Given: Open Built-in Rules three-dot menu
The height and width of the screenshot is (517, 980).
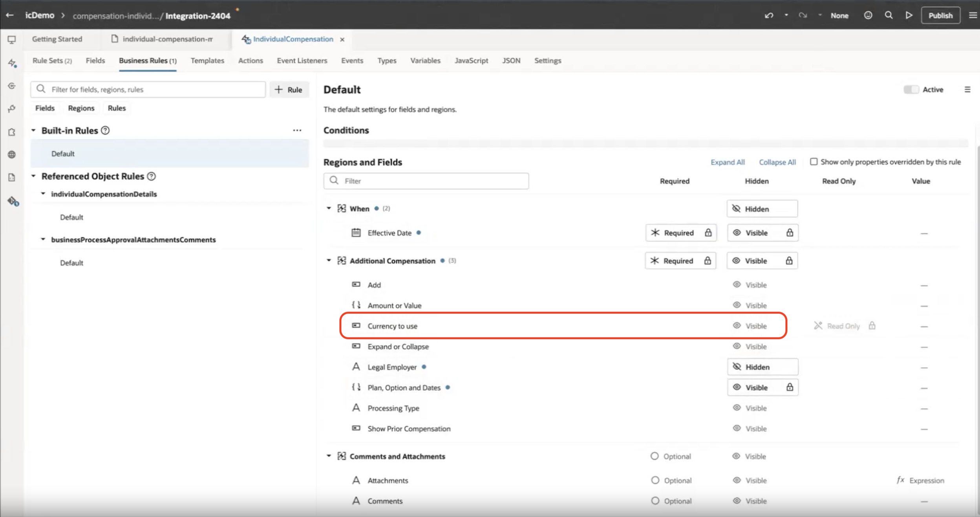Looking at the screenshot, I should pos(297,130).
